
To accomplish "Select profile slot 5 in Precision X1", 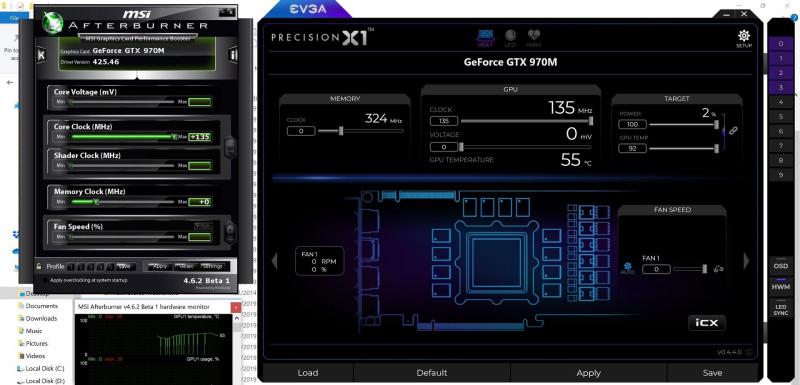I will (x=781, y=117).
